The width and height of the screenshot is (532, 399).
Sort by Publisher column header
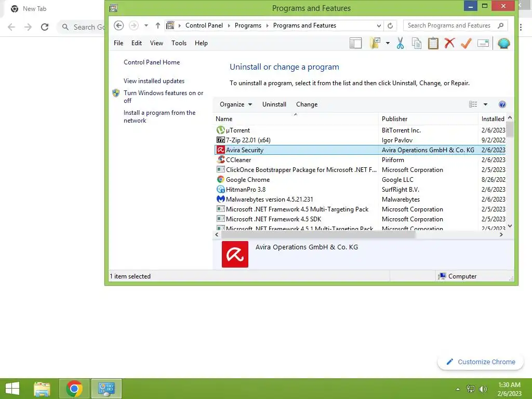[428, 119]
